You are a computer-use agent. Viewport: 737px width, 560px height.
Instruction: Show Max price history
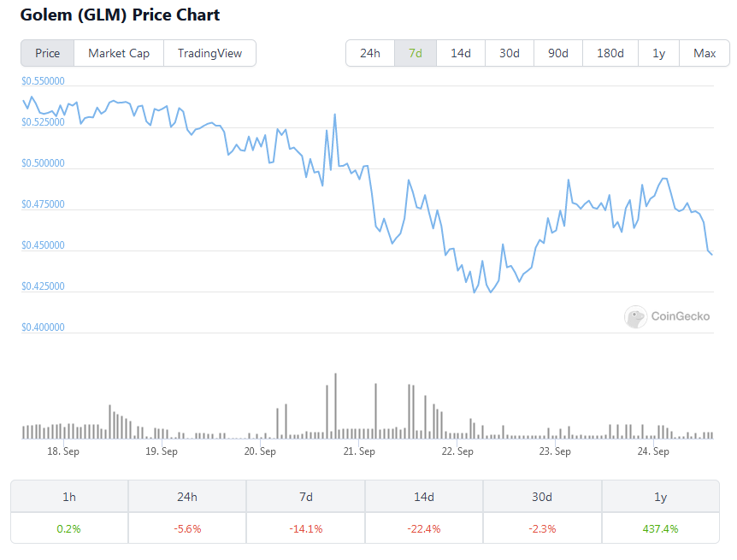[x=705, y=53]
